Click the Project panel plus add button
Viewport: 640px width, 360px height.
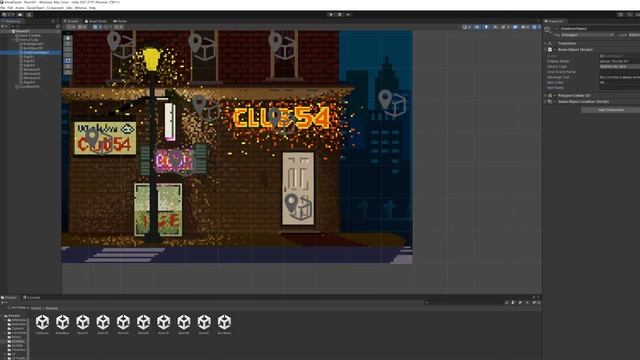pyautogui.click(x=3, y=303)
